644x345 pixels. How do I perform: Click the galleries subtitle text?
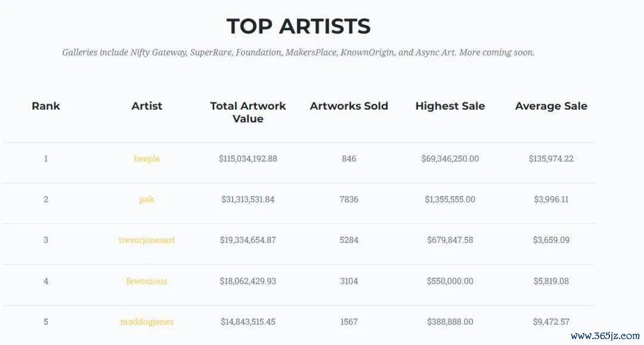coord(298,52)
